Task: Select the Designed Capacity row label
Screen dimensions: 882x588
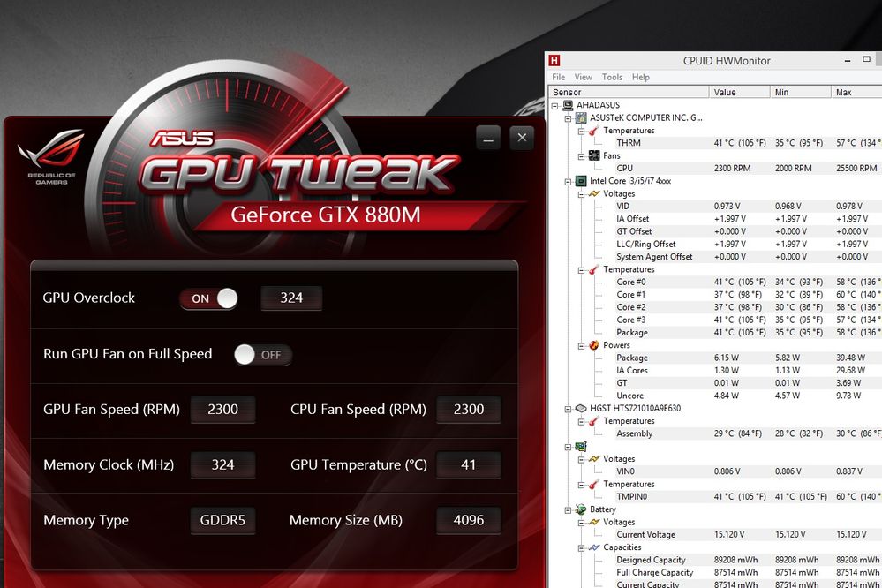Action: [x=651, y=560]
